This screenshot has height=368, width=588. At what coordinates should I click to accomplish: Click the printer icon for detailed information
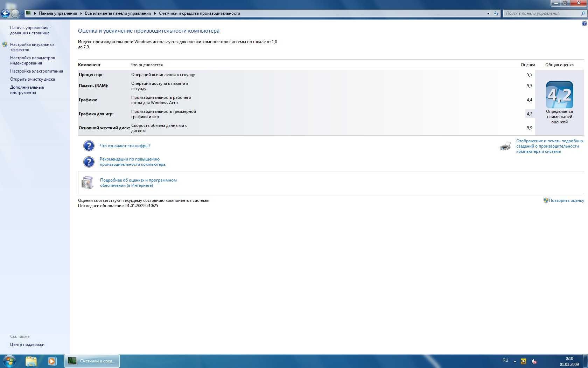click(505, 146)
